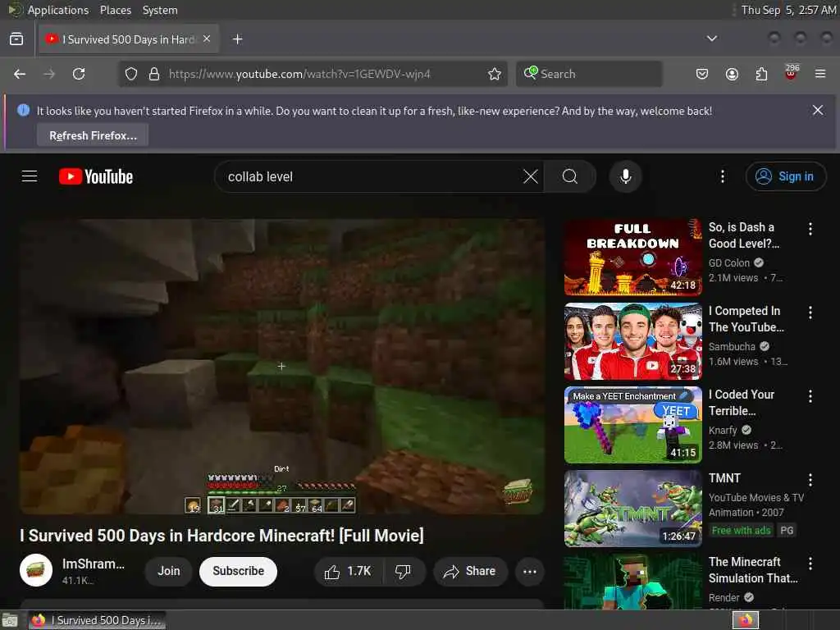Open the Extensions puzzle icon
Viewport: 840px width, 630px height.
click(761, 74)
